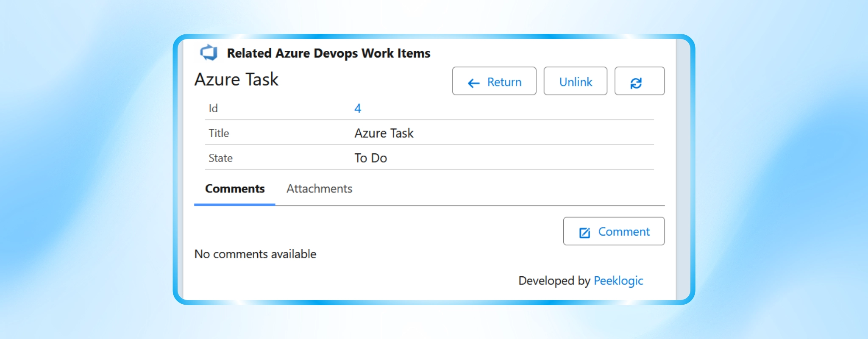Click the Azure Task title value

point(384,133)
